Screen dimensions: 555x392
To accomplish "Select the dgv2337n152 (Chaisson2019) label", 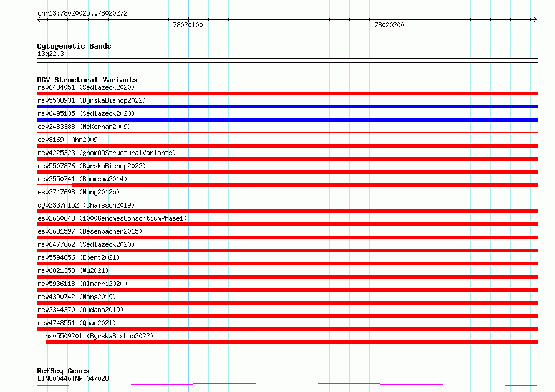I will click(86, 205).
